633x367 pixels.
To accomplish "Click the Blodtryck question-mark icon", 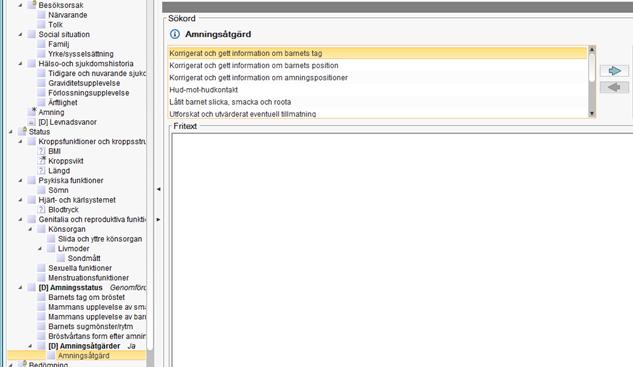I will tap(41, 210).
